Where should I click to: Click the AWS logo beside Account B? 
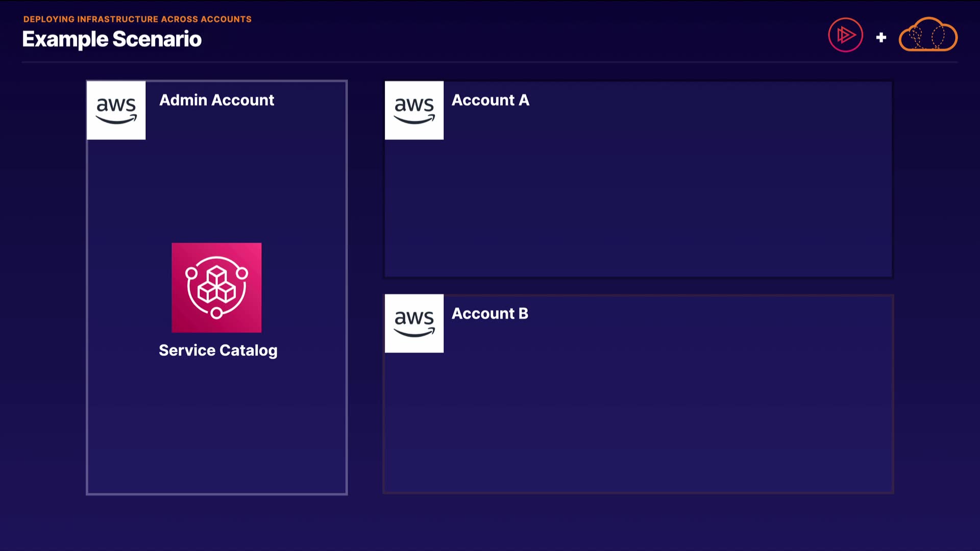tap(414, 323)
